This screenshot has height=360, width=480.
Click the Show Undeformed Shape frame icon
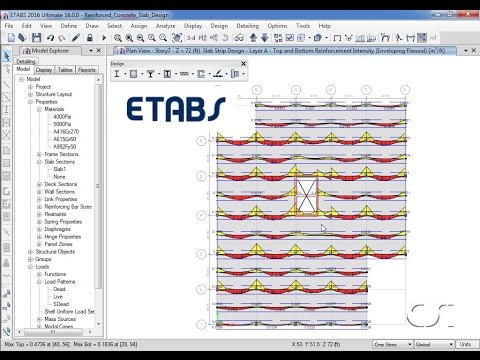337,38
